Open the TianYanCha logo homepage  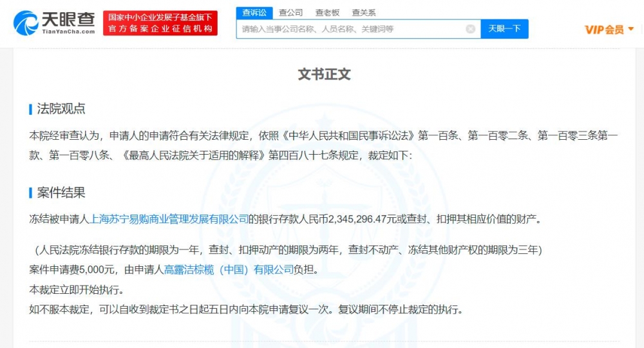pyautogui.click(x=54, y=23)
